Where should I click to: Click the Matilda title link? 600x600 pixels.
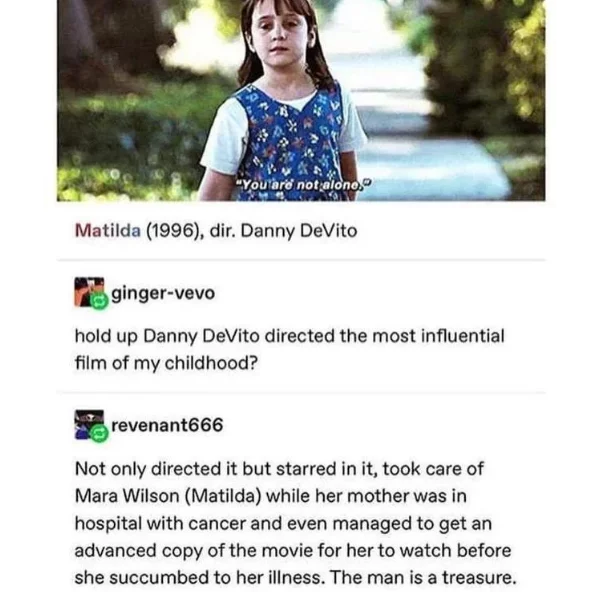(x=108, y=231)
